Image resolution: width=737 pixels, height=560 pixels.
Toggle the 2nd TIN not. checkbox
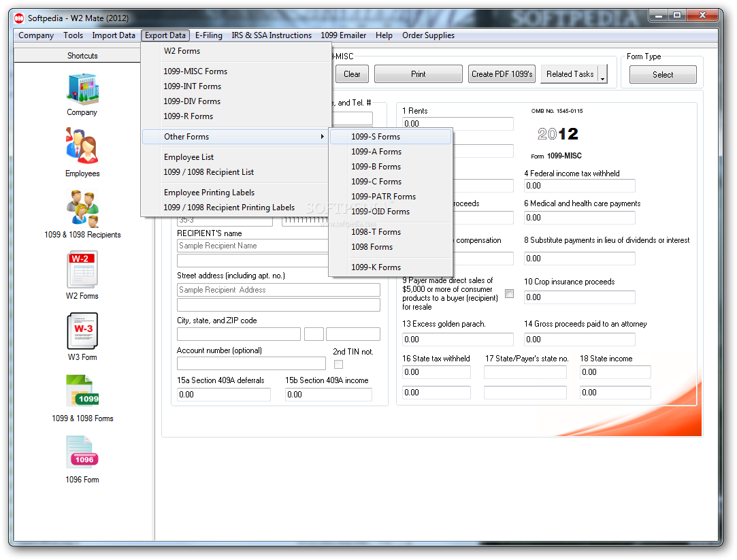[x=338, y=364]
